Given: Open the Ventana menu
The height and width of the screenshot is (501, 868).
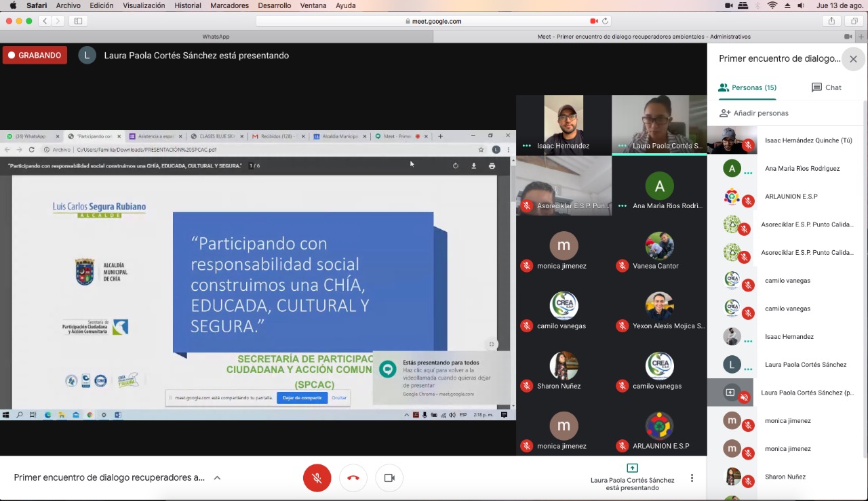Looking at the screenshot, I should click(313, 5).
